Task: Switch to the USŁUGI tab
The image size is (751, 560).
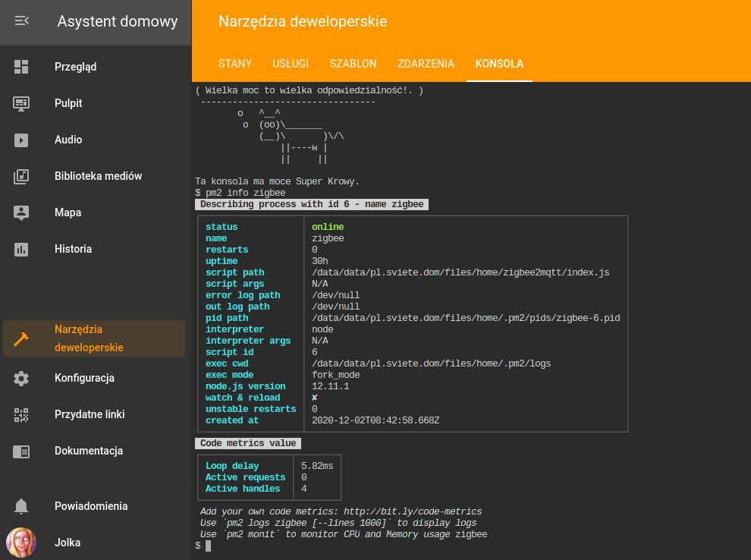Action: click(x=291, y=64)
